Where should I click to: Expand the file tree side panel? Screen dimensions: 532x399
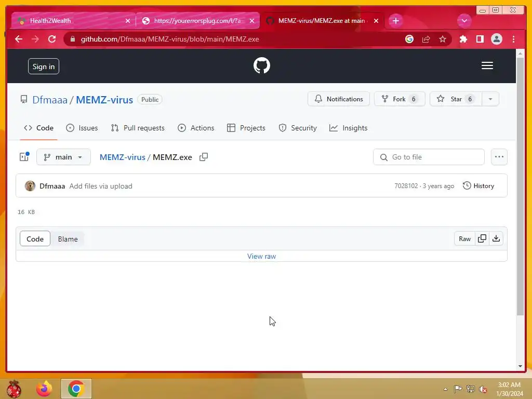(x=24, y=157)
